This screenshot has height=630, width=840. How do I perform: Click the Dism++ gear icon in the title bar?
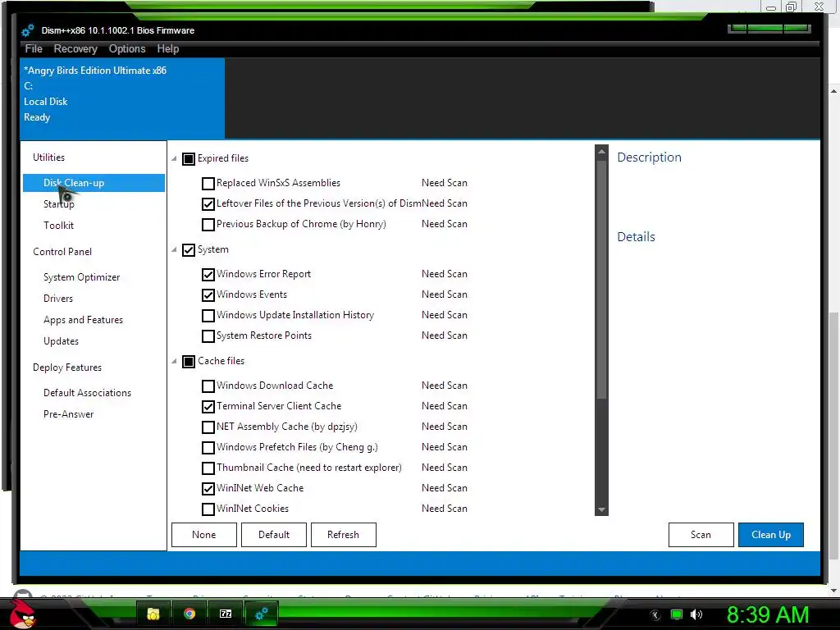28,30
